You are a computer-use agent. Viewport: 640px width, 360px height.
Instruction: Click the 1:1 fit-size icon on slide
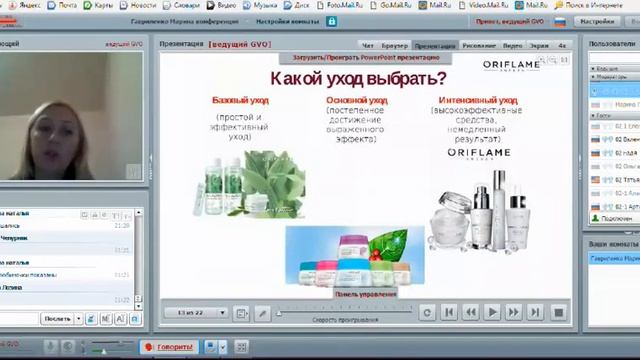pos(564,60)
